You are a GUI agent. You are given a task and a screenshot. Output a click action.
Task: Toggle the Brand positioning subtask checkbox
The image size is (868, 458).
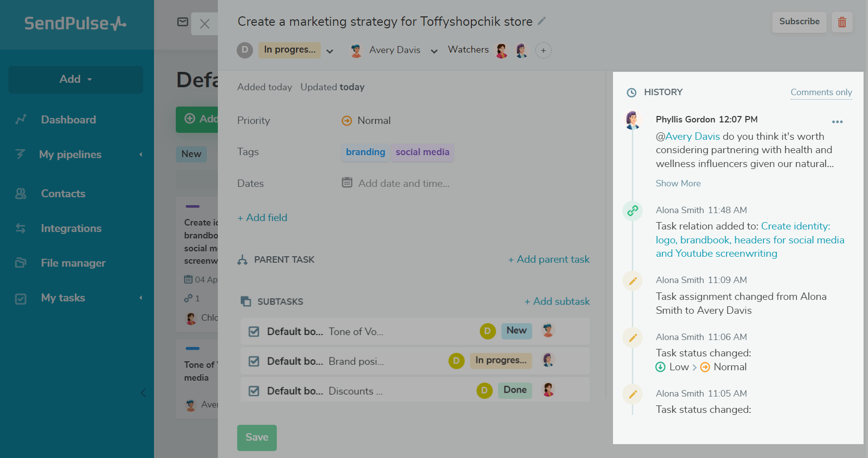[254, 361]
